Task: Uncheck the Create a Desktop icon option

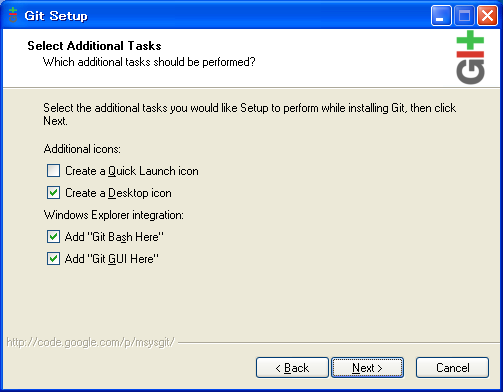Action: (x=53, y=193)
